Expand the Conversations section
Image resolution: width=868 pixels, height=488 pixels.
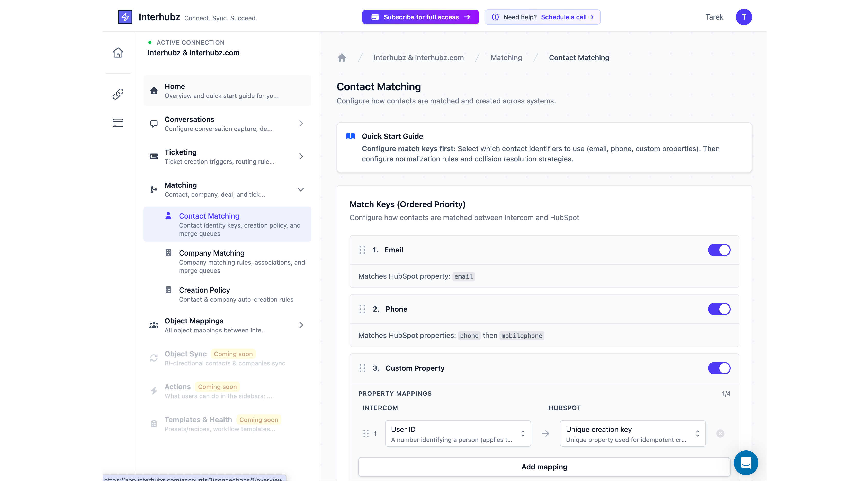[301, 123]
